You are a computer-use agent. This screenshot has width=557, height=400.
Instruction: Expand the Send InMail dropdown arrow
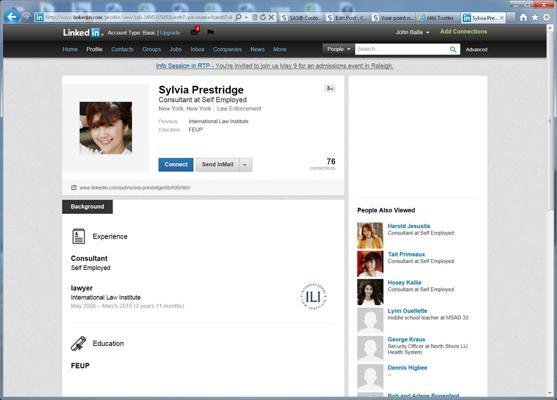click(245, 165)
